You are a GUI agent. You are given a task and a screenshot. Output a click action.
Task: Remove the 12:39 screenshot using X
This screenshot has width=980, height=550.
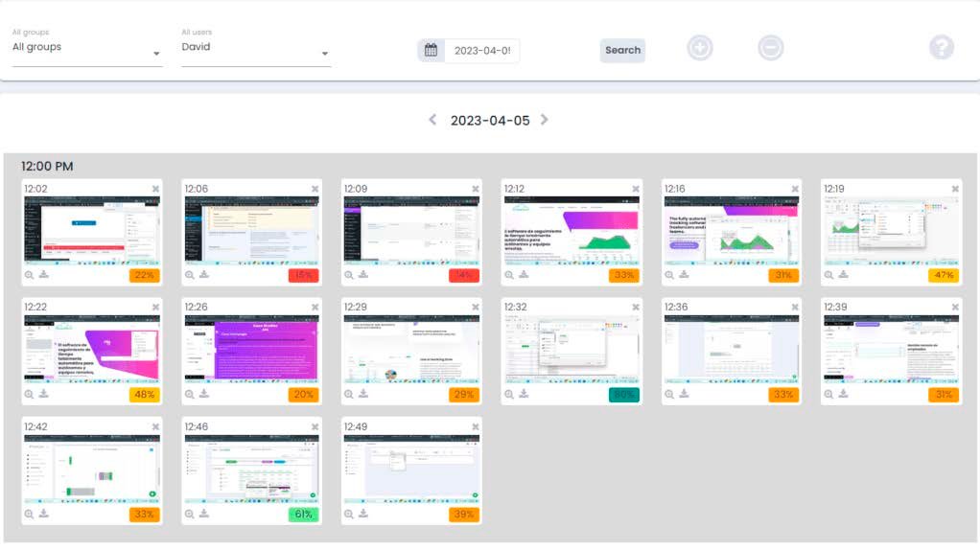[955, 308]
